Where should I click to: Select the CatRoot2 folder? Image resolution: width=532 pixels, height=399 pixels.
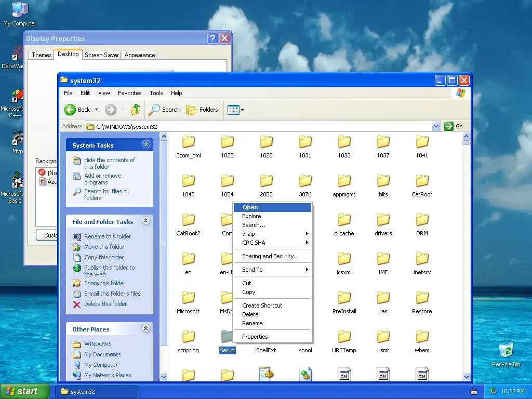coord(188,224)
